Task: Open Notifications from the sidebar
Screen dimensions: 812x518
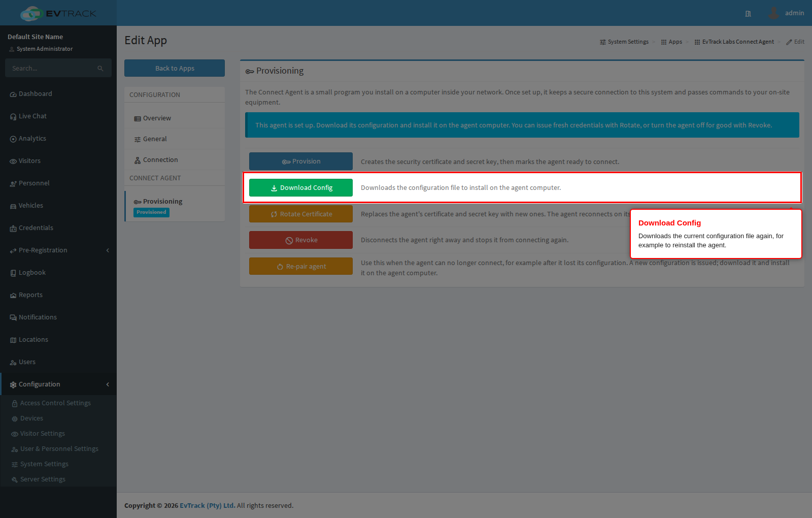Action: point(58,317)
